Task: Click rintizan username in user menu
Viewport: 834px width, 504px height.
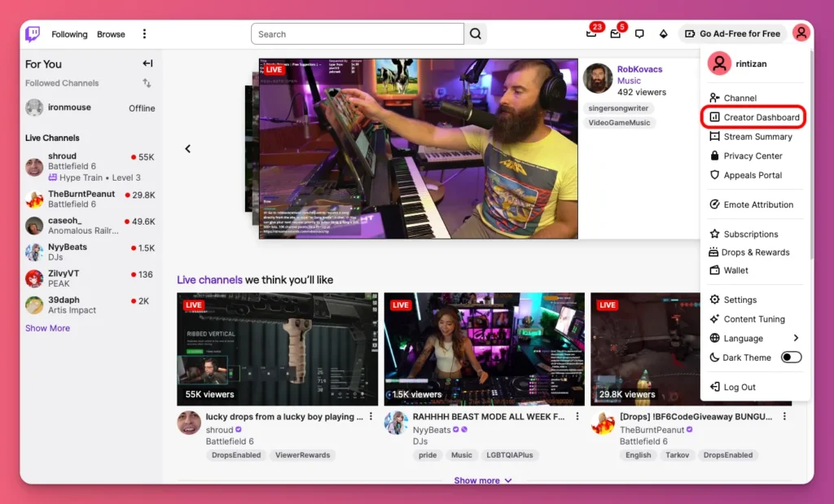Action: 751,64
